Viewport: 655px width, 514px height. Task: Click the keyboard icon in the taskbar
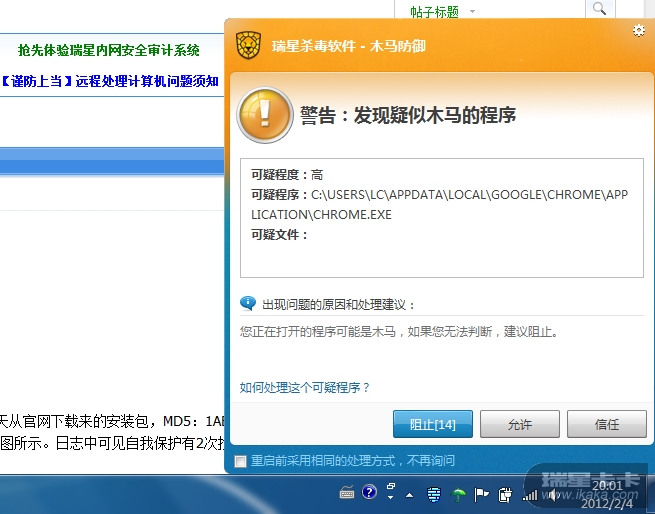(x=347, y=494)
